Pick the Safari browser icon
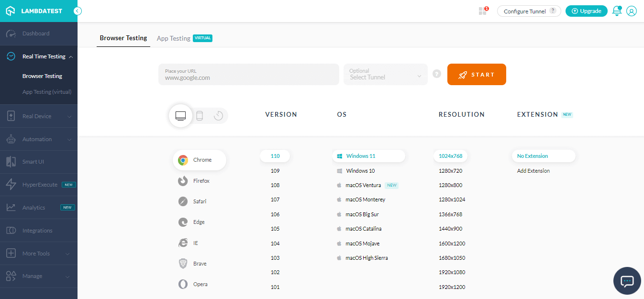The image size is (644, 299). click(x=183, y=201)
